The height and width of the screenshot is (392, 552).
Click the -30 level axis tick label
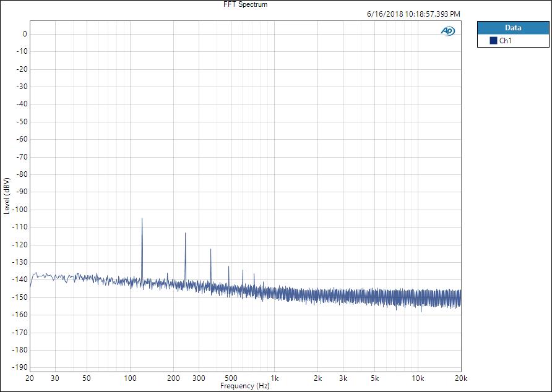(21, 87)
